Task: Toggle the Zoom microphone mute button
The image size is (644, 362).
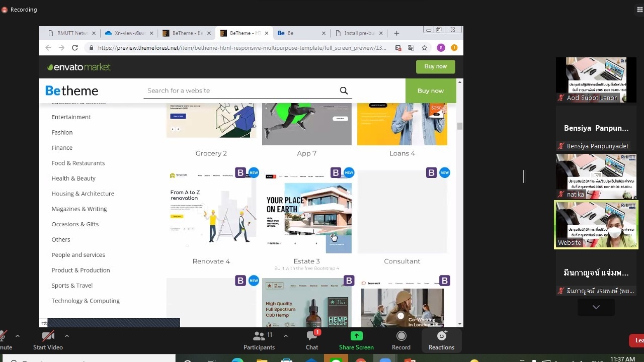Action: click(5, 340)
